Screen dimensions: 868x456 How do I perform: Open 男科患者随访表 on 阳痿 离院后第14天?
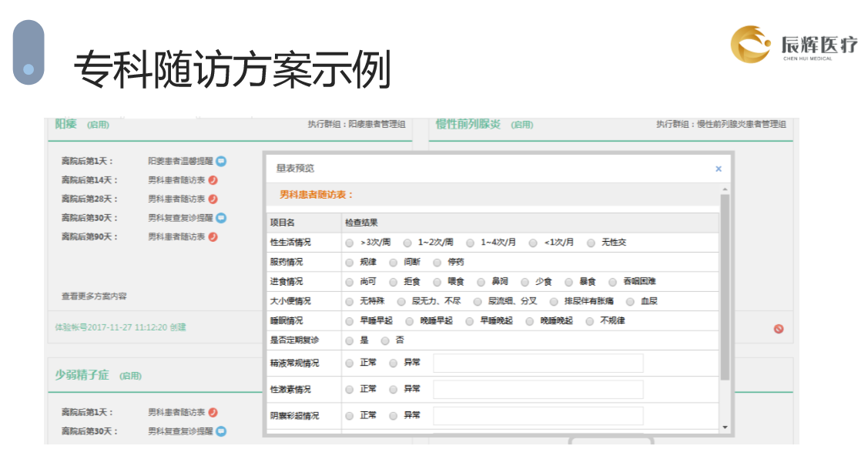click(176, 179)
